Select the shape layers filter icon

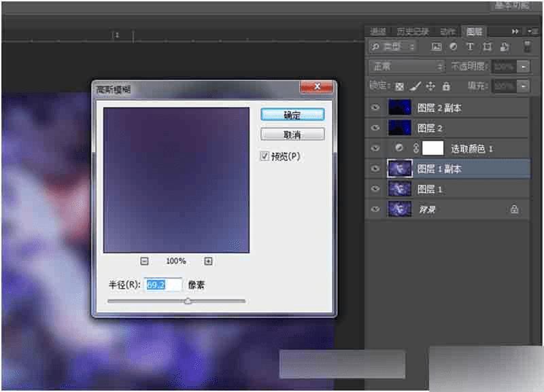486,46
